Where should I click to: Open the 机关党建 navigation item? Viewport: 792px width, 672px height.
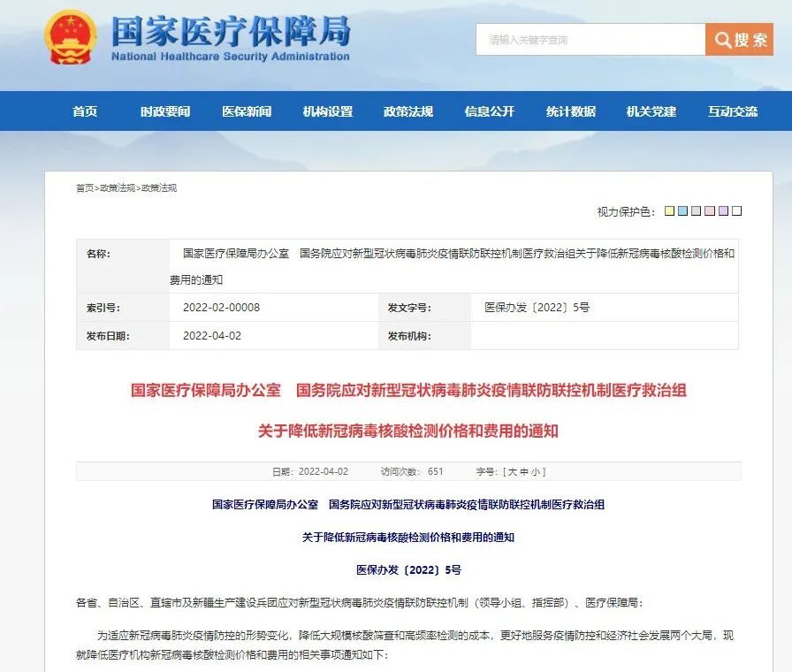651,111
